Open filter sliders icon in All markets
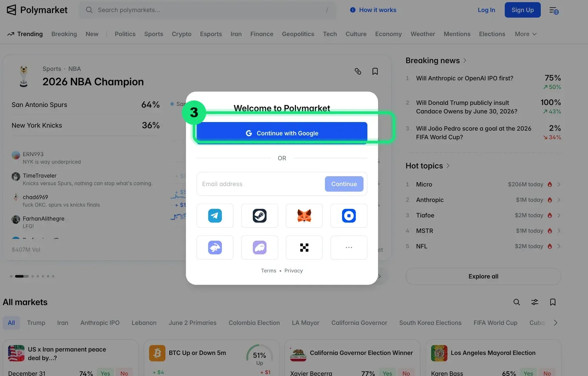 pyautogui.click(x=535, y=302)
